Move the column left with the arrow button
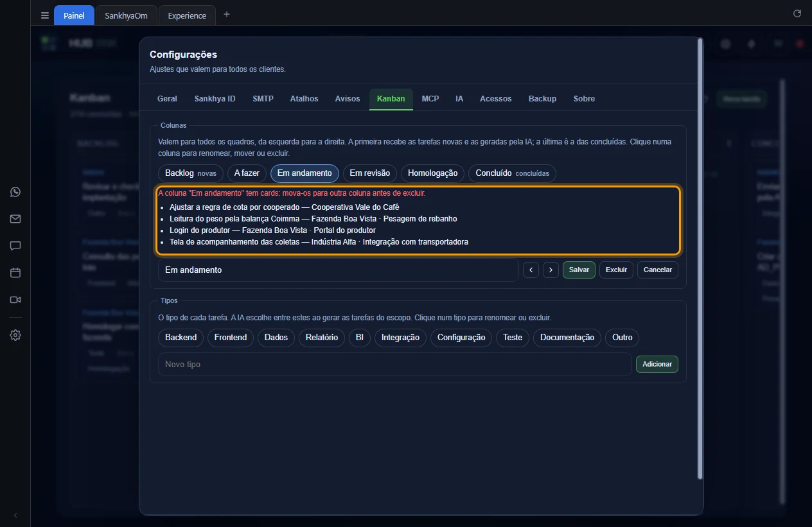 coord(531,270)
